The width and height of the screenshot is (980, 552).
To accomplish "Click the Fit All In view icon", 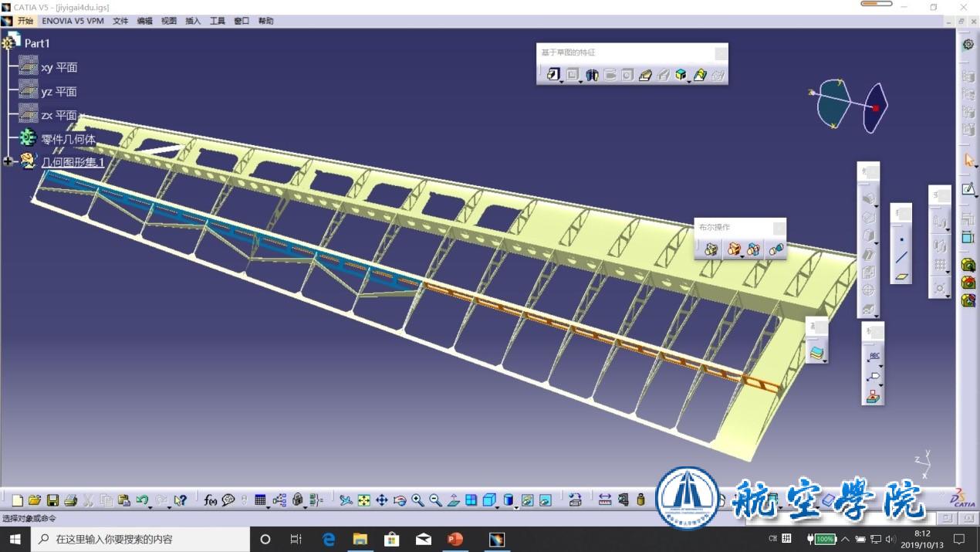I will [x=364, y=500].
